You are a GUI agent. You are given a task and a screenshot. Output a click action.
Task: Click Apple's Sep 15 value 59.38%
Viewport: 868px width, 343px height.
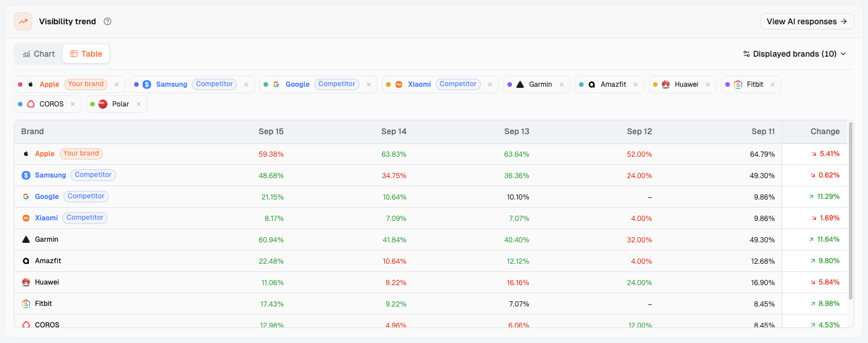click(272, 154)
